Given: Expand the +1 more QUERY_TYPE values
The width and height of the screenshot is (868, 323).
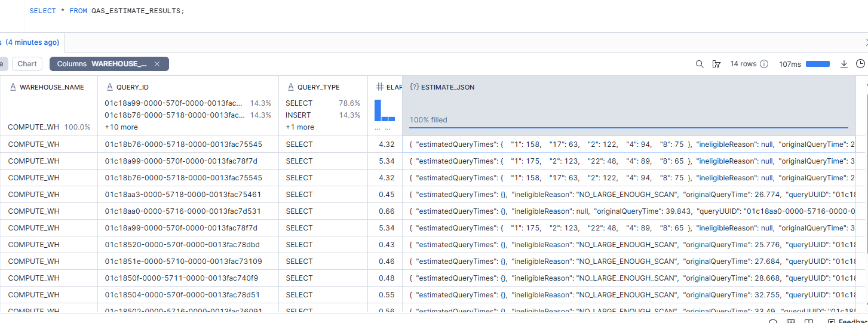Looking at the screenshot, I should 299,127.
